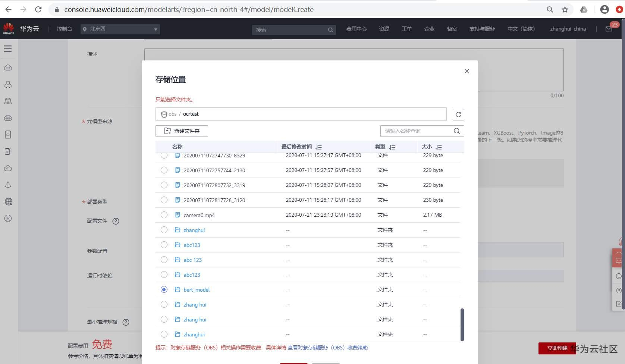Click the camera0.mp4 file name
625x364 pixels.
point(199,215)
